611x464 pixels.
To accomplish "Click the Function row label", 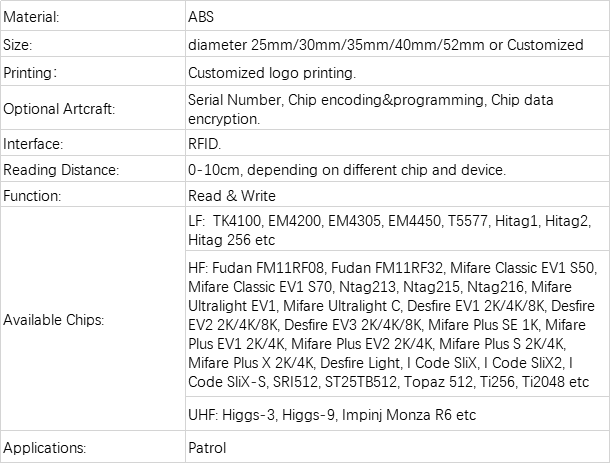I will 32,196.
